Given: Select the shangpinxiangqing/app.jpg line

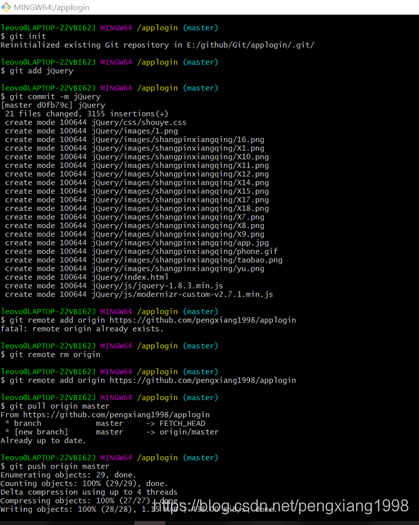Looking at the screenshot, I should (x=137, y=243).
